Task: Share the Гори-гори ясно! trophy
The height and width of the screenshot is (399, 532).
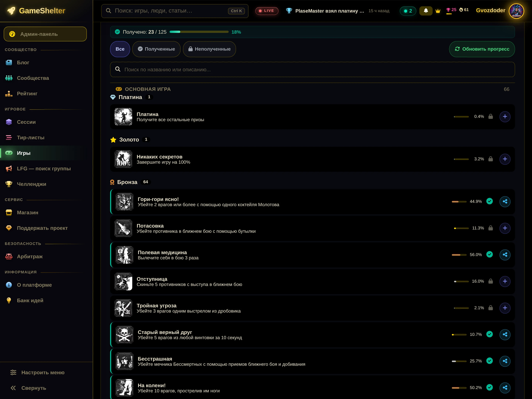Action: [x=505, y=201]
